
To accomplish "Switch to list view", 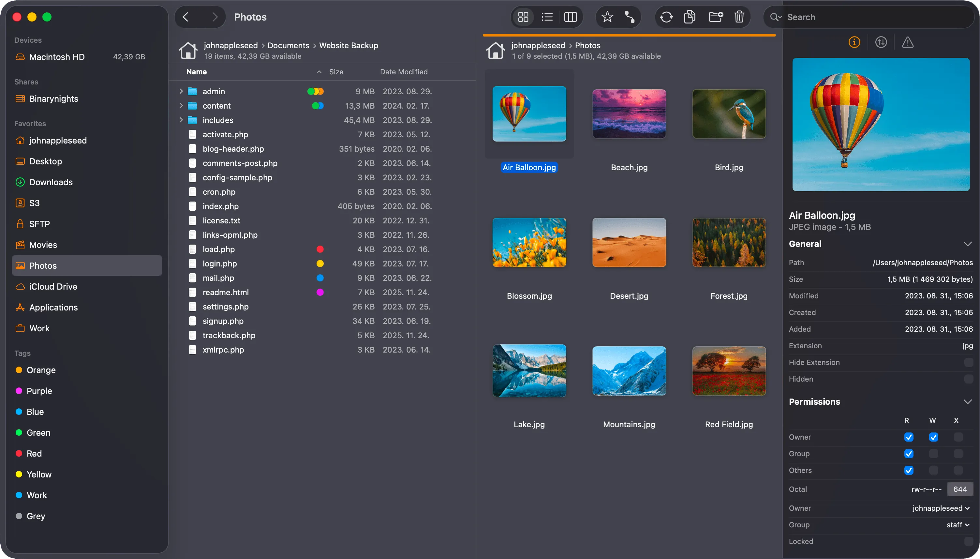I will pyautogui.click(x=546, y=17).
